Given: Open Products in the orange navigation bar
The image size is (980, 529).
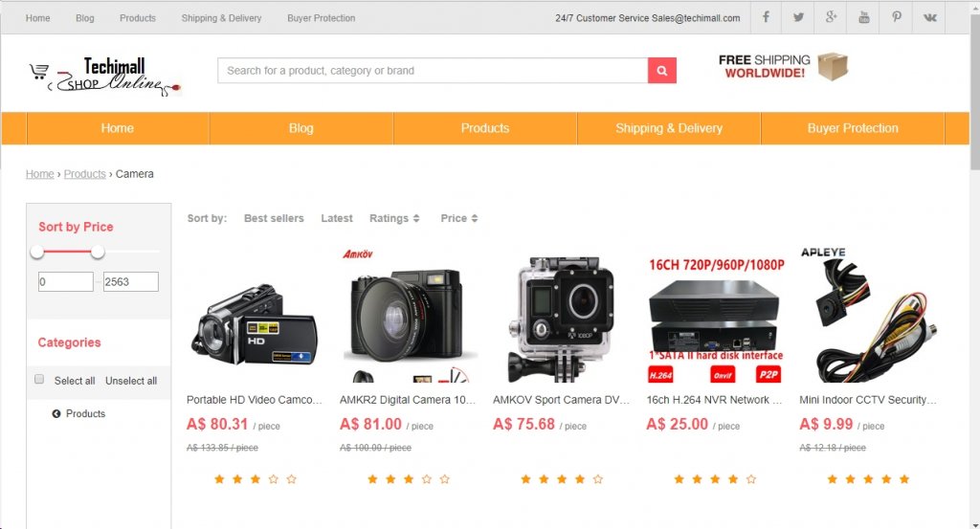Looking at the screenshot, I should 485,128.
